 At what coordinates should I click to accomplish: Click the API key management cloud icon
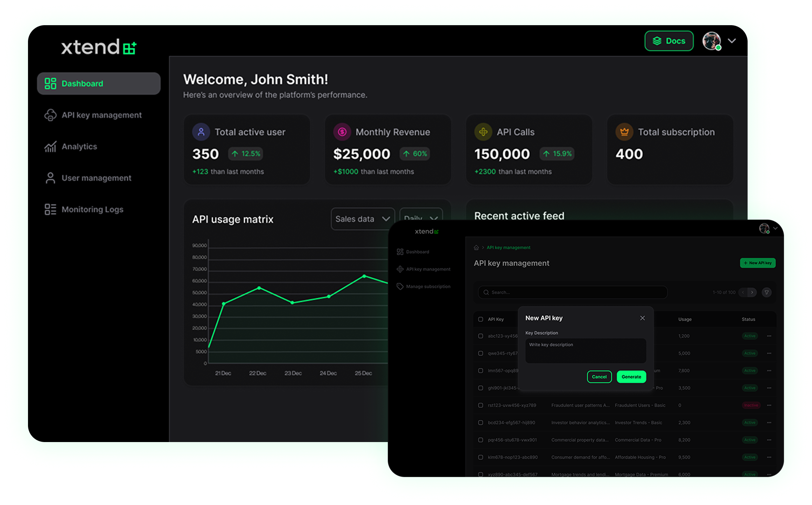coord(50,115)
